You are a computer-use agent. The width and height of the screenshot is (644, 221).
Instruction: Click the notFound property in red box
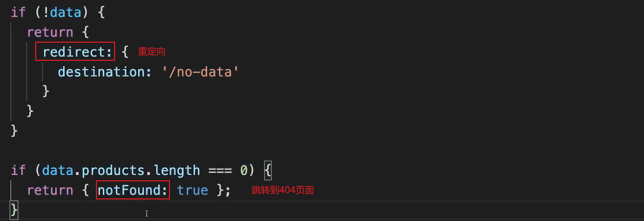point(133,190)
